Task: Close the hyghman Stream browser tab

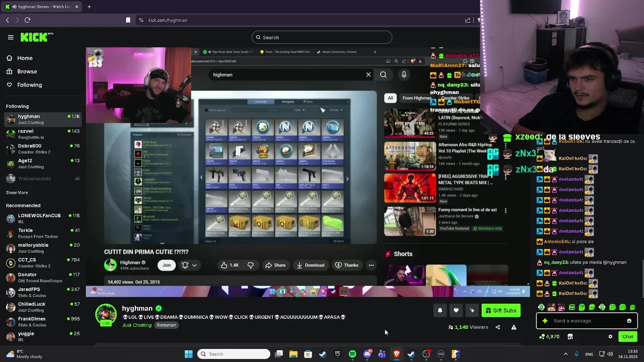Action: tap(77, 7)
